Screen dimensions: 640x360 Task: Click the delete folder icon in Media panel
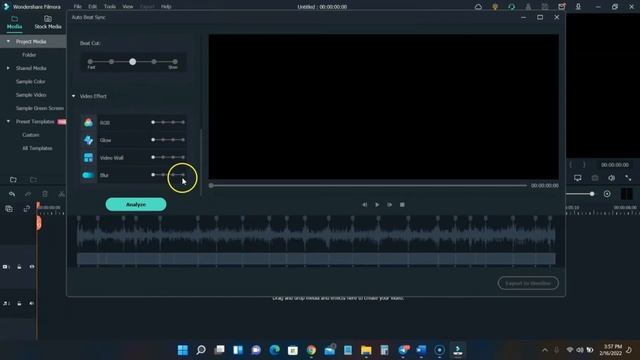pos(33,180)
